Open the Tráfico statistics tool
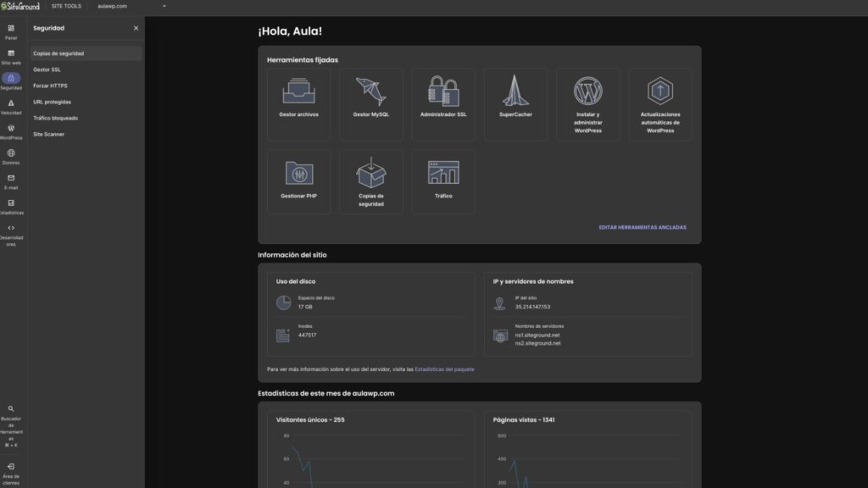This screenshot has width=868, height=488. tap(443, 181)
